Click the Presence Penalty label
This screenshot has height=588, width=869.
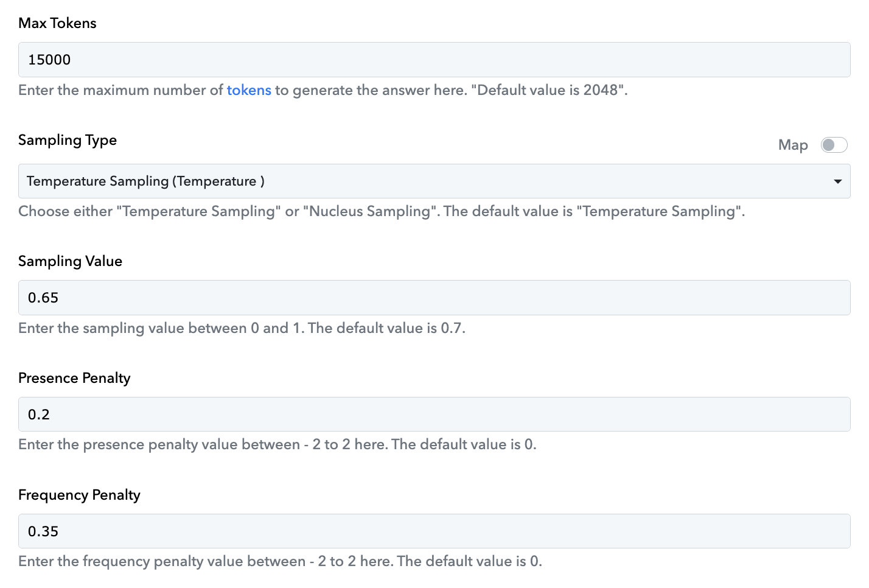[x=74, y=378]
